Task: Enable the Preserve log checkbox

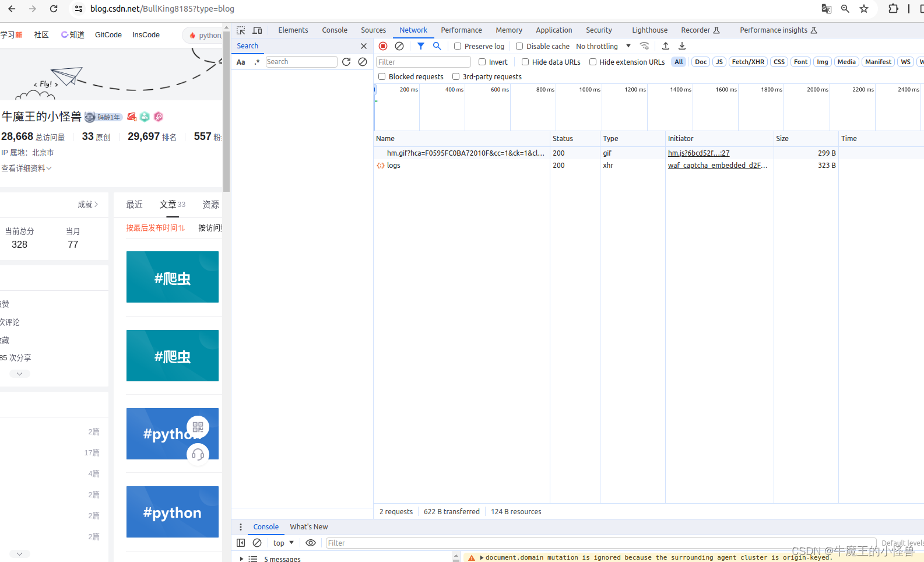Action: [458, 46]
